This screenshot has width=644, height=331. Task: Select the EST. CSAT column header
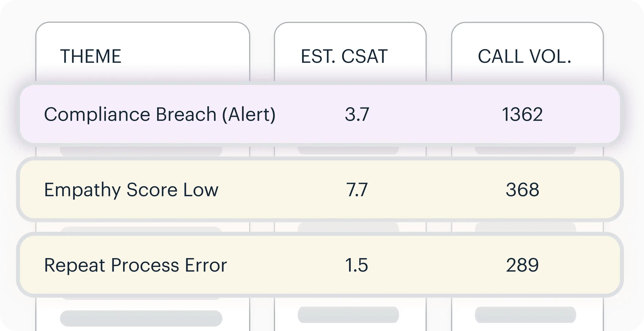[344, 56]
